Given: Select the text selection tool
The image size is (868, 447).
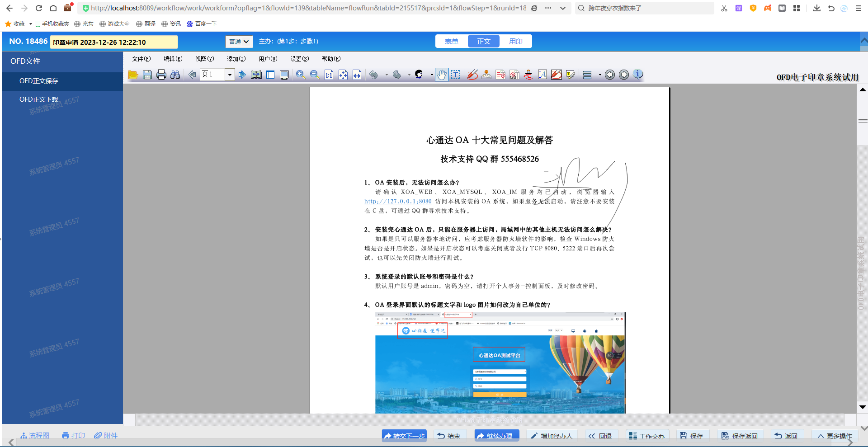Looking at the screenshot, I should pos(456,75).
